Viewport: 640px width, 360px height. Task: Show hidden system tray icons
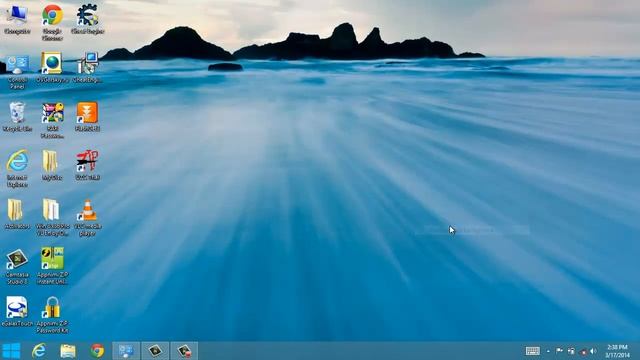coord(548,351)
